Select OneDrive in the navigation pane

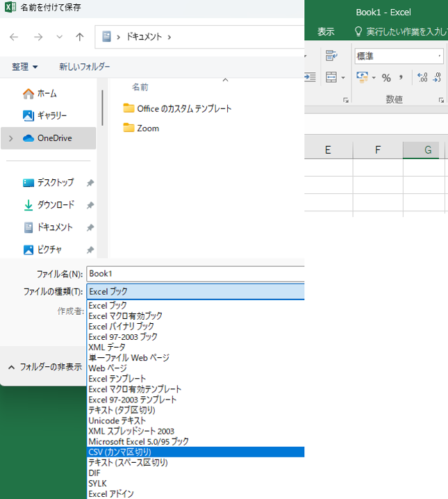point(49,138)
